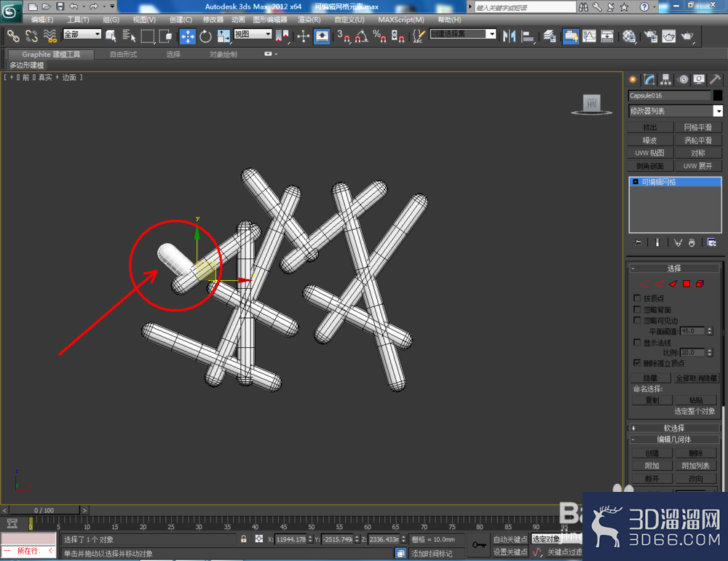
Task: Select the Link tool (chain icon)
Action: coord(13,36)
